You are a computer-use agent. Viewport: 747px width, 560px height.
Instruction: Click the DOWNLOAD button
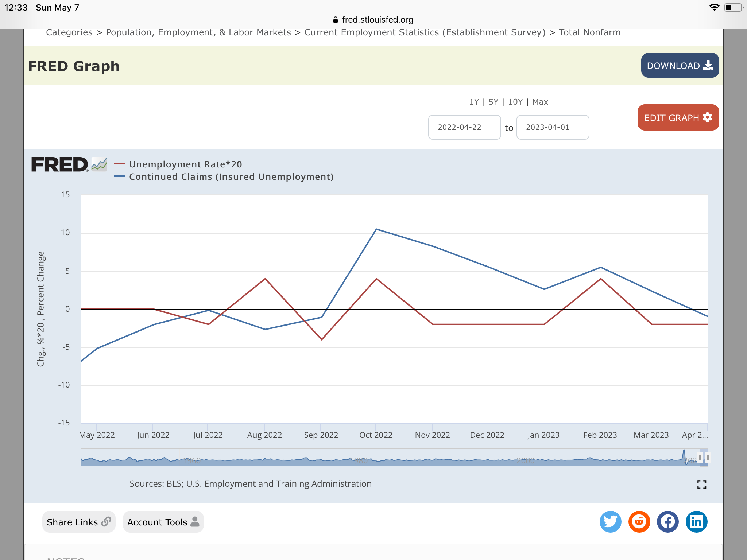coord(680,66)
